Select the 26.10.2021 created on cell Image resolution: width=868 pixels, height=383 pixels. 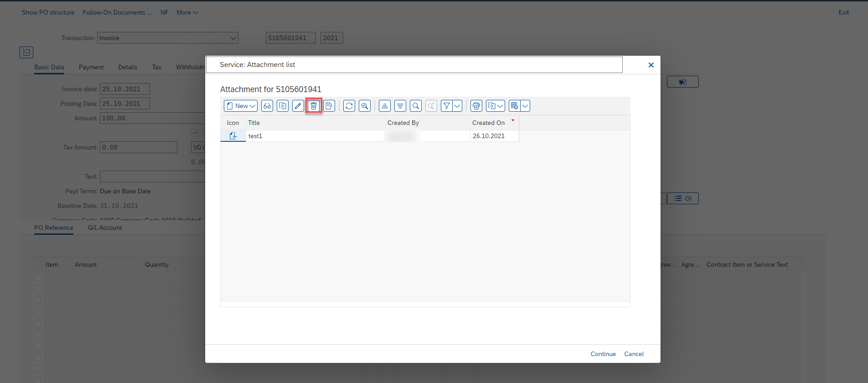tap(494, 136)
